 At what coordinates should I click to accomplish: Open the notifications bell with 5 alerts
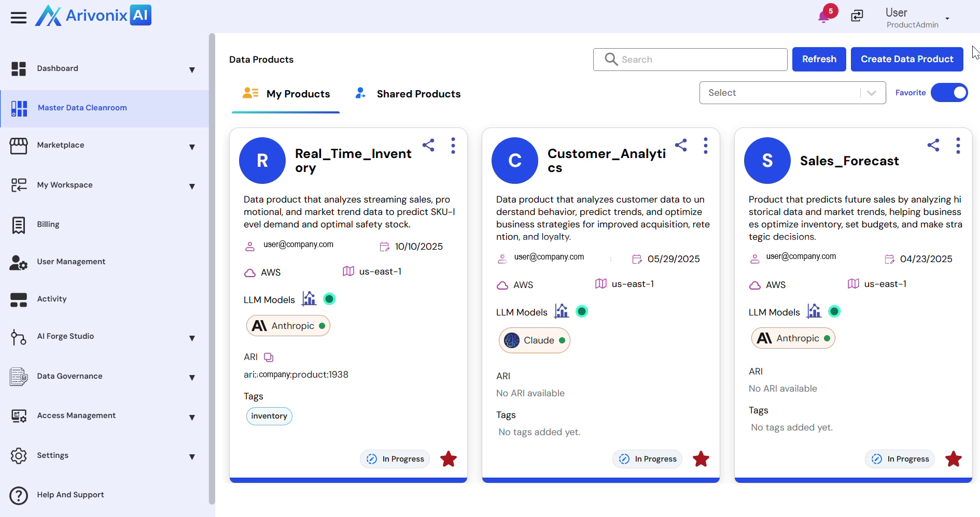pos(824,16)
